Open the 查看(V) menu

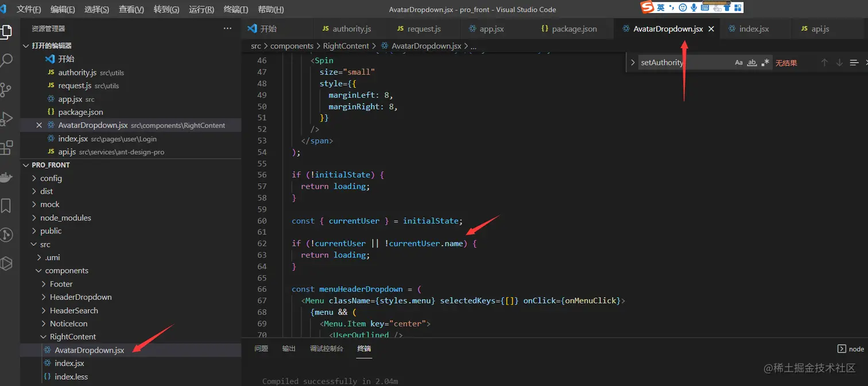pyautogui.click(x=131, y=10)
